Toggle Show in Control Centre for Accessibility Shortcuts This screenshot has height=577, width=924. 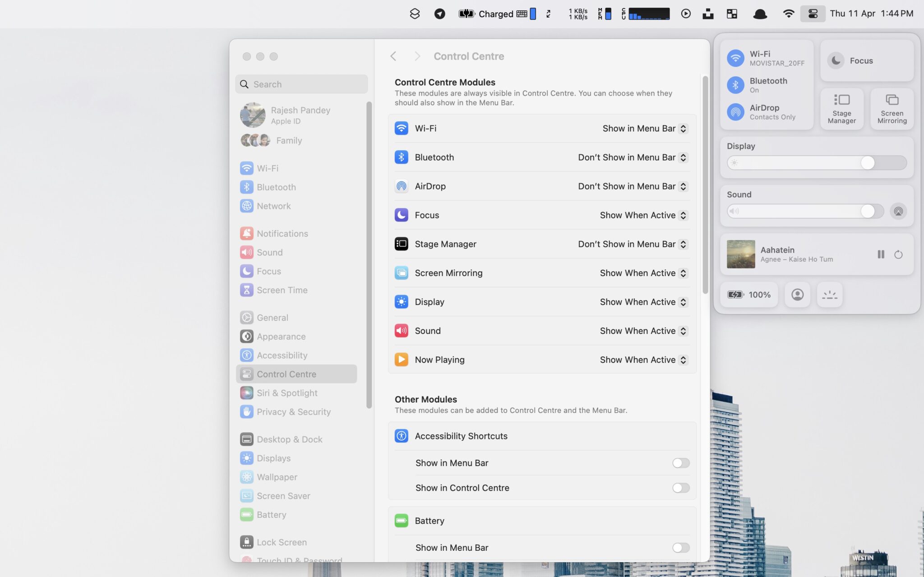click(680, 488)
